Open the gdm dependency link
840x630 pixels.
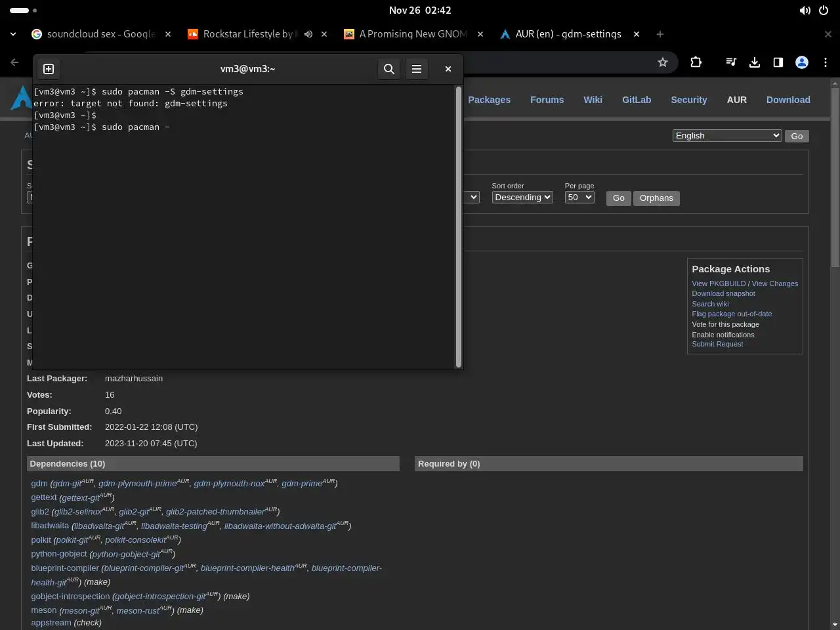click(x=39, y=483)
